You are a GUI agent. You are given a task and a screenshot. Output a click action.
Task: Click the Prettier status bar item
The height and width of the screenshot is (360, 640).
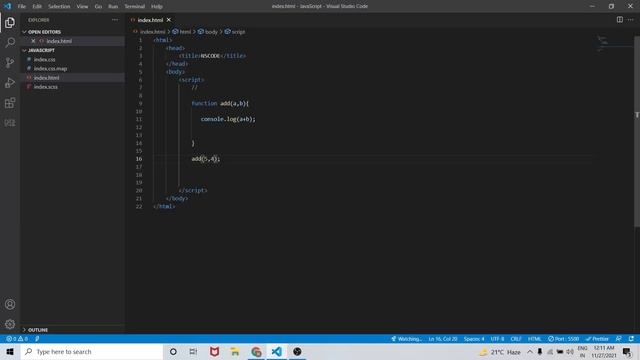(597, 339)
